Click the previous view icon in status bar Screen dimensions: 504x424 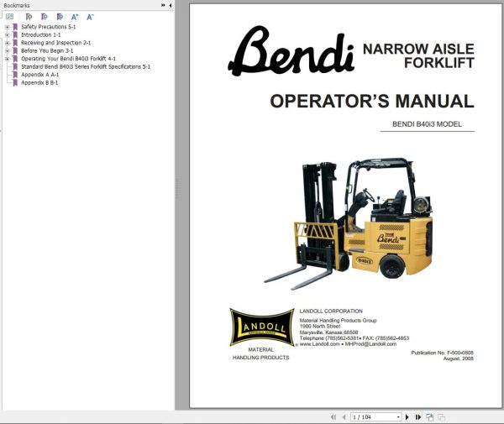click(x=430, y=417)
